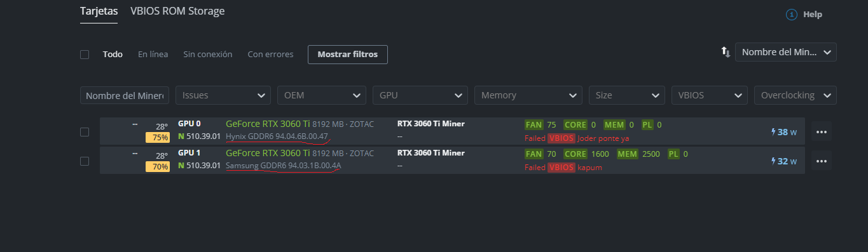
Task: Click the 32 w power lightning icon
Action: [x=773, y=161]
